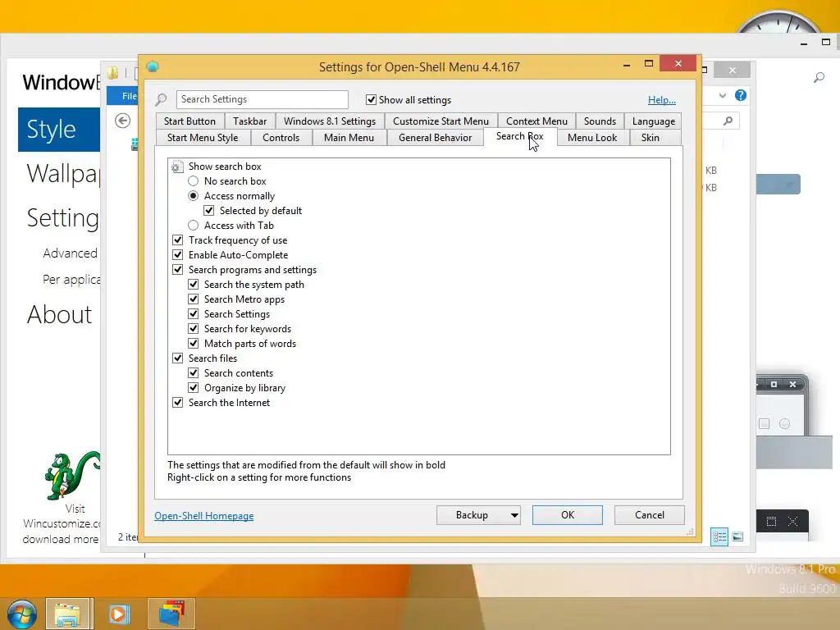Switch to Start Menu Style tab

point(203,138)
